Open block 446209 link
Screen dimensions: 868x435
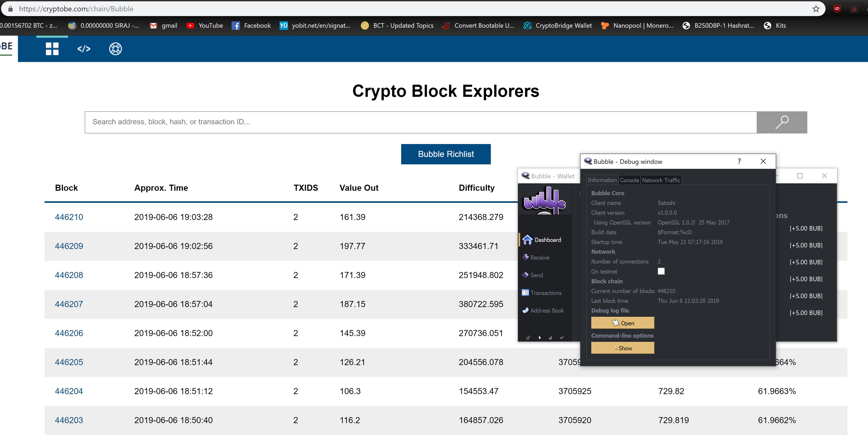pyautogui.click(x=69, y=246)
